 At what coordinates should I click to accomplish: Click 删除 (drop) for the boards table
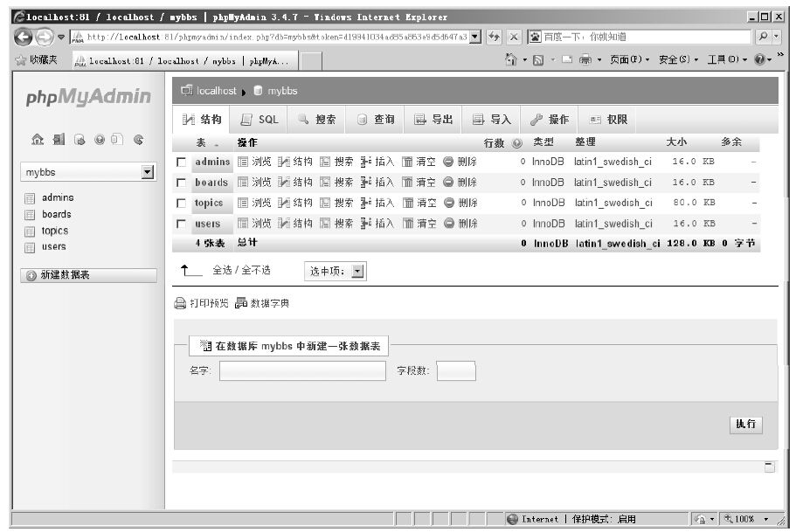click(x=460, y=183)
